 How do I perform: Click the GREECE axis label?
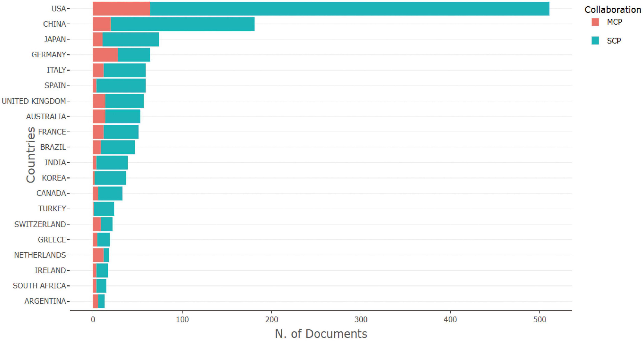52,240
